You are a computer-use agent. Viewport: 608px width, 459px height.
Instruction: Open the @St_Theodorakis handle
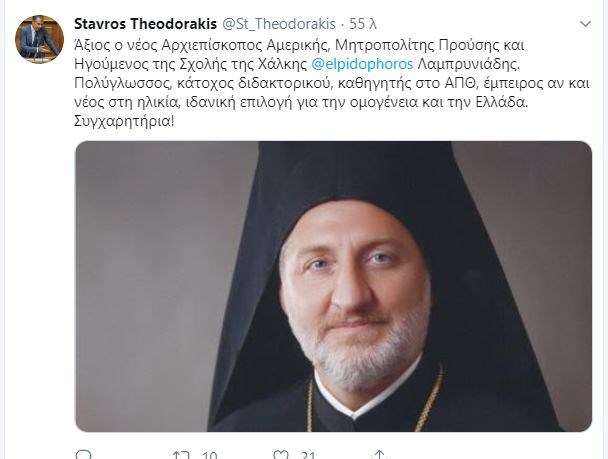click(279, 24)
